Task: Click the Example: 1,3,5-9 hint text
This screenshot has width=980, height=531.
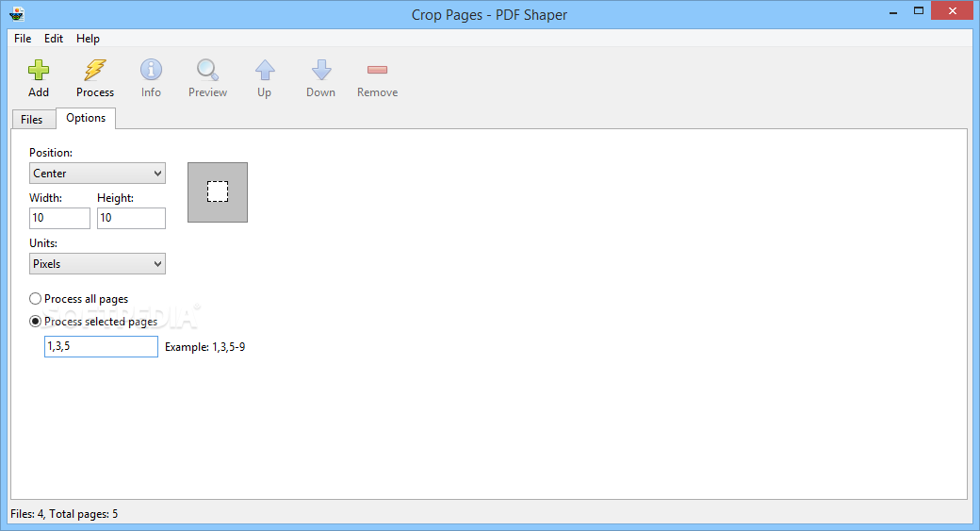Action: [205, 347]
